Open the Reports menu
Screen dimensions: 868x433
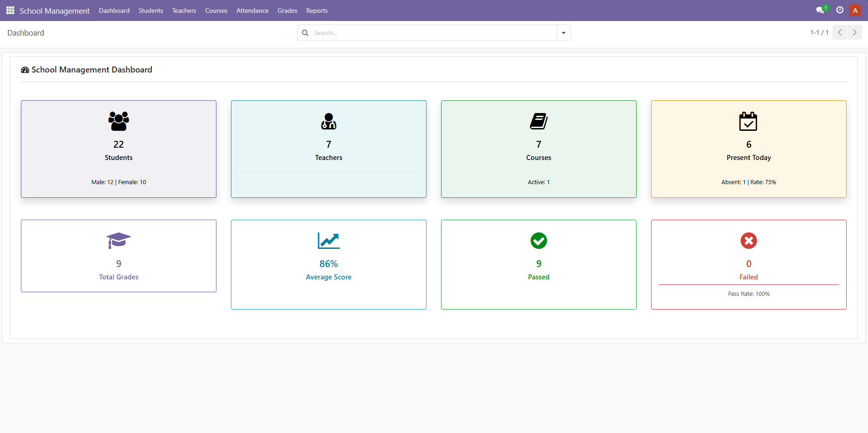317,10
